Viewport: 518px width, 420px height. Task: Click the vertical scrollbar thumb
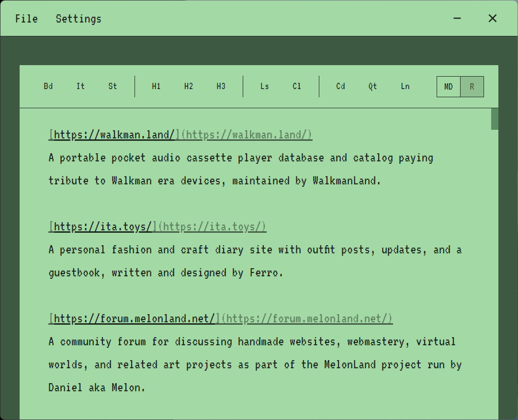(x=495, y=119)
